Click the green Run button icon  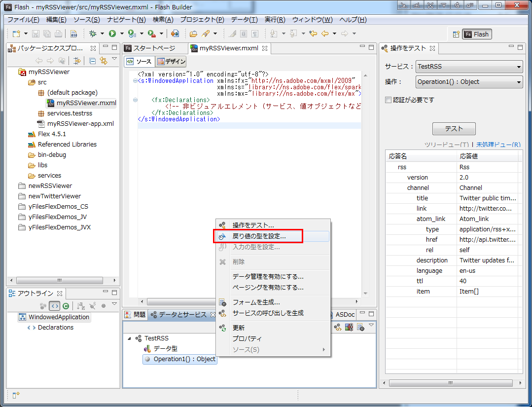point(112,34)
